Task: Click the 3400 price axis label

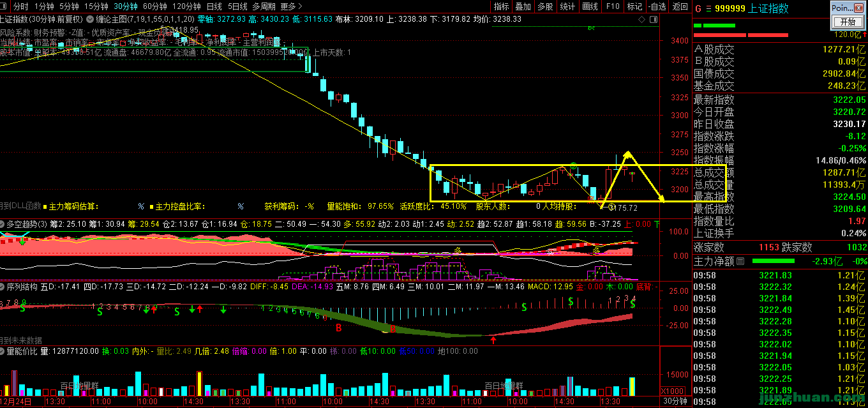Action: 680,41
